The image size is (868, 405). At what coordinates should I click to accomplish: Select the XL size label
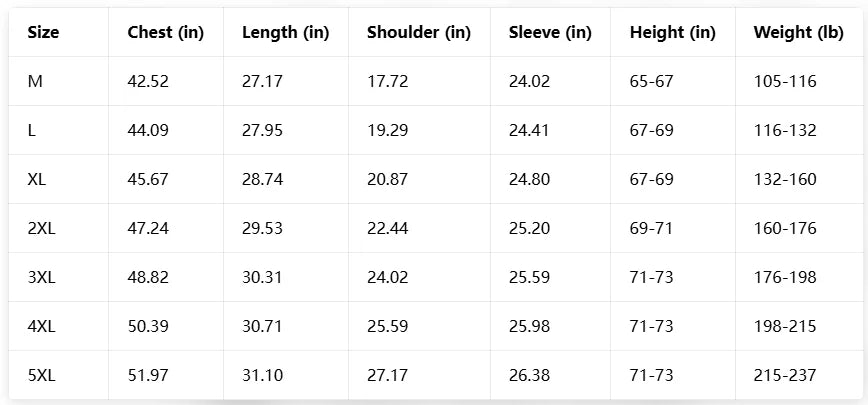coord(38,179)
